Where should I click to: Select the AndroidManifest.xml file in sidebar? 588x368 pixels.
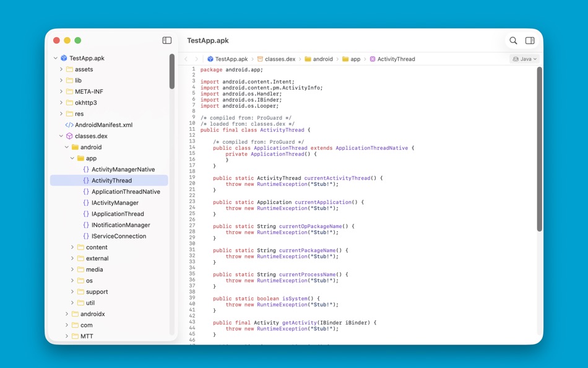(109, 125)
